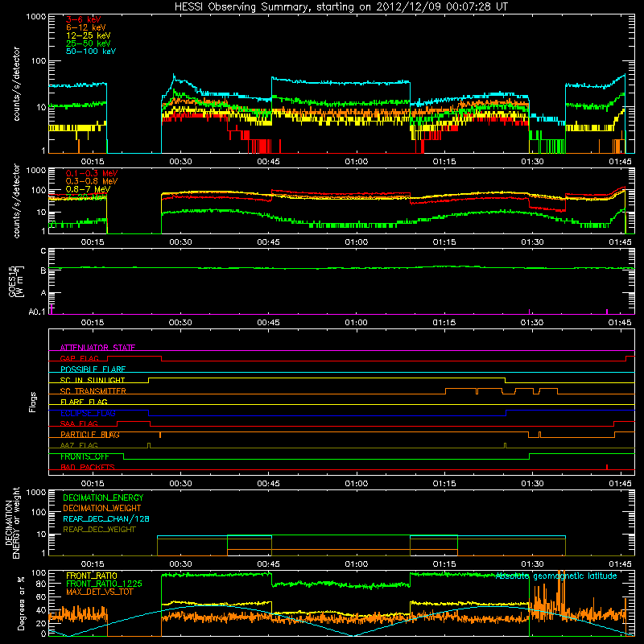Image resolution: width=644 pixels, height=644 pixels.
Task: Click the 1000 tick label on the keV panel
Action: pos(36,17)
